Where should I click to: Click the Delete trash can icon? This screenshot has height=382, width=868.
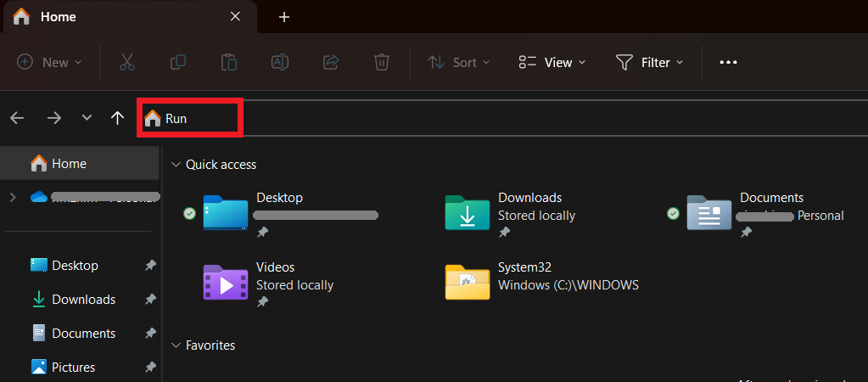point(382,62)
